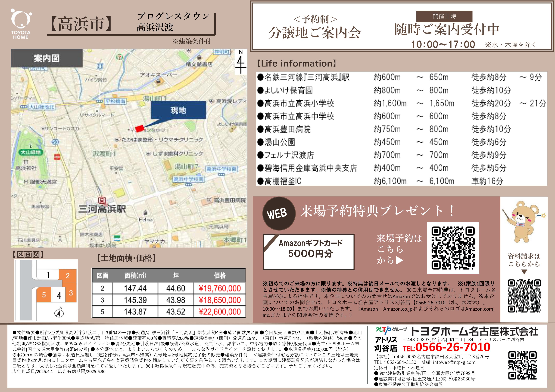Click the 7-Eleven icon on the map
The image size is (555, 392).
click(119, 57)
